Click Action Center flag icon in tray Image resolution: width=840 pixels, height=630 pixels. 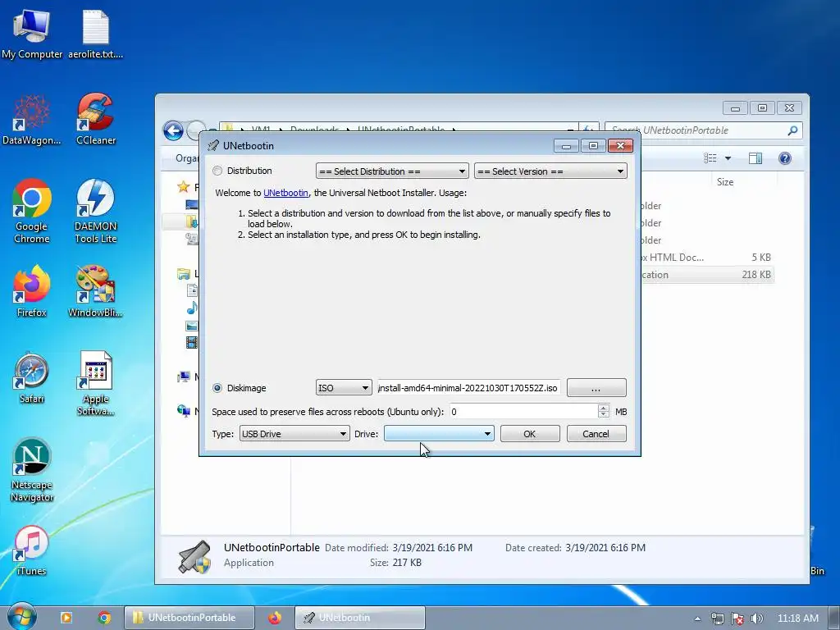click(x=737, y=619)
